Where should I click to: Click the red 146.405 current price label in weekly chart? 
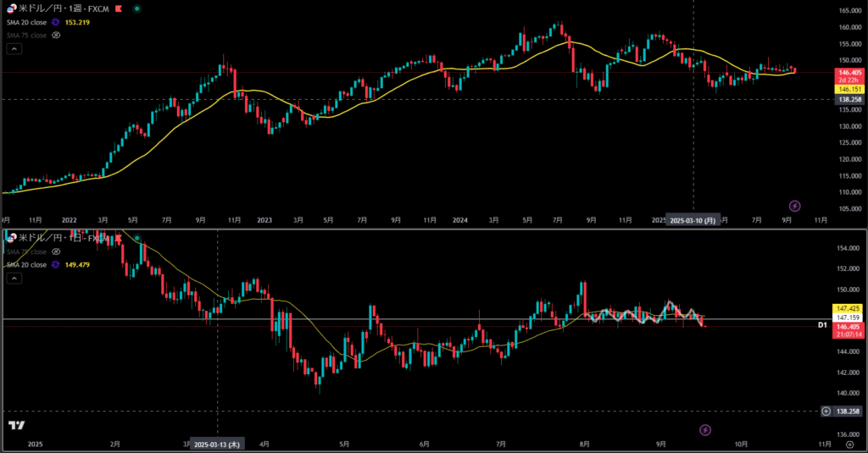click(849, 75)
